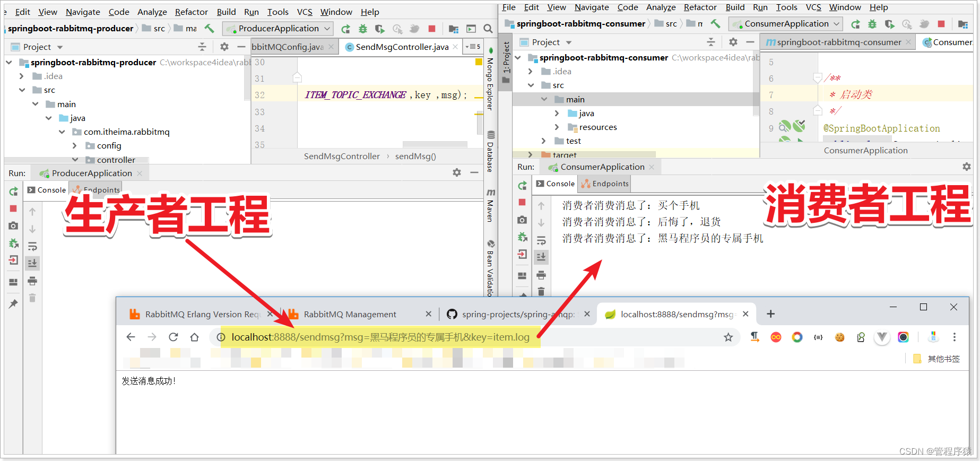Open producer Project view dropdown

click(60, 47)
